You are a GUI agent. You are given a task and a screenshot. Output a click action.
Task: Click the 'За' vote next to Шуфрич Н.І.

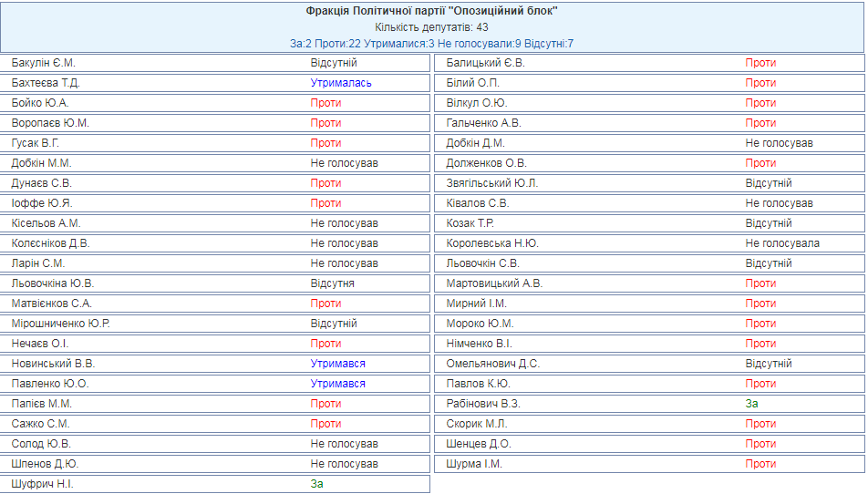click(x=316, y=484)
